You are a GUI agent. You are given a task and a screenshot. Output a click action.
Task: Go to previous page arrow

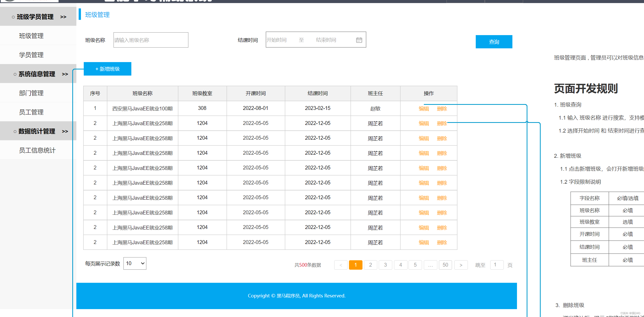(341, 265)
